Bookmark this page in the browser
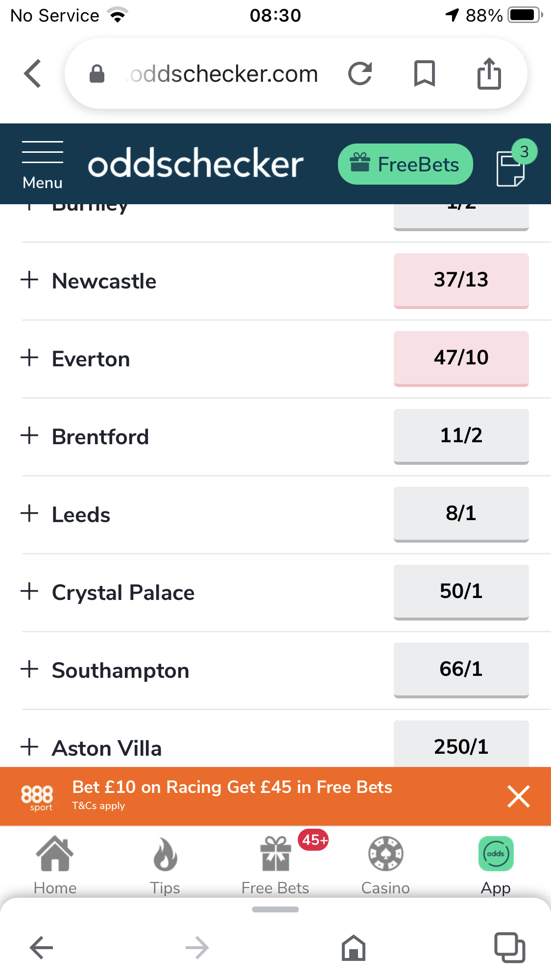Viewport: 551px width, 980px height. (x=424, y=74)
